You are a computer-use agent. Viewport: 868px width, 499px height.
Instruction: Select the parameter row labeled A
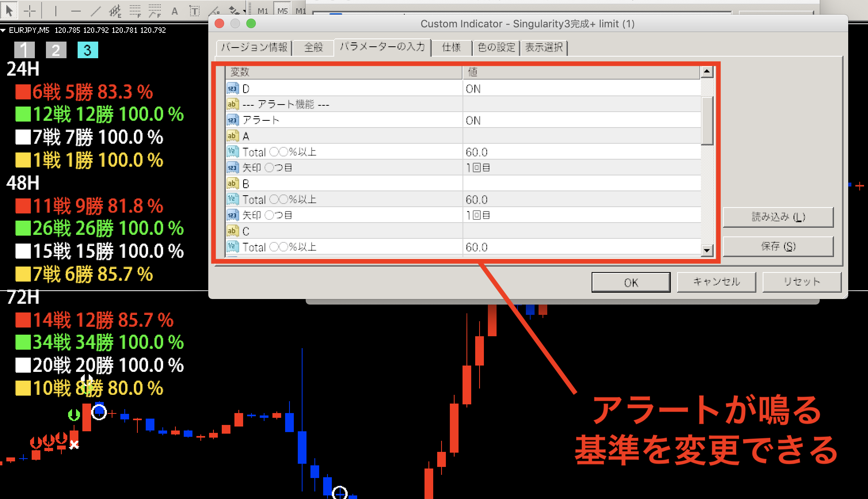point(463,136)
